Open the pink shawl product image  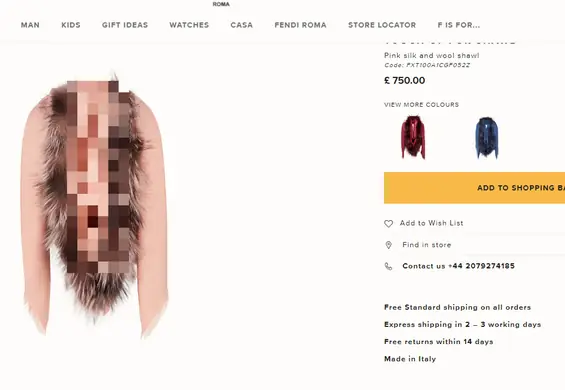[95, 204]
